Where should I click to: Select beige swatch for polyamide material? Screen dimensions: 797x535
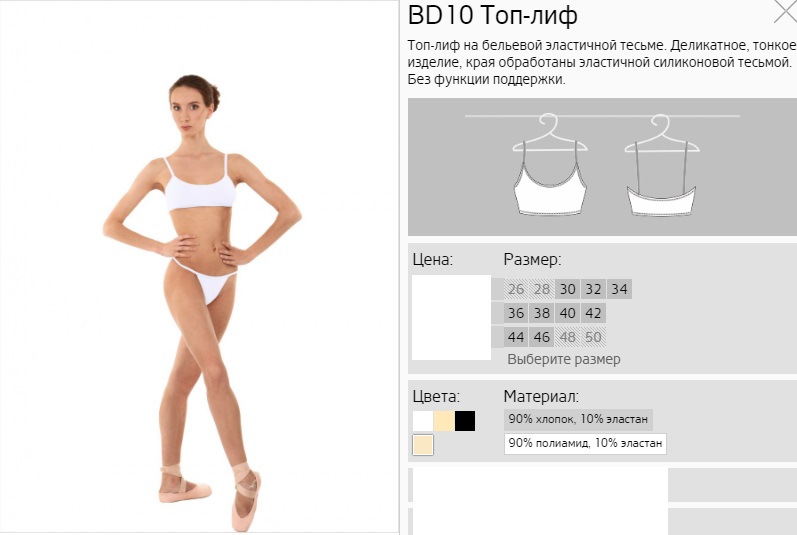[x=423, y=445]
